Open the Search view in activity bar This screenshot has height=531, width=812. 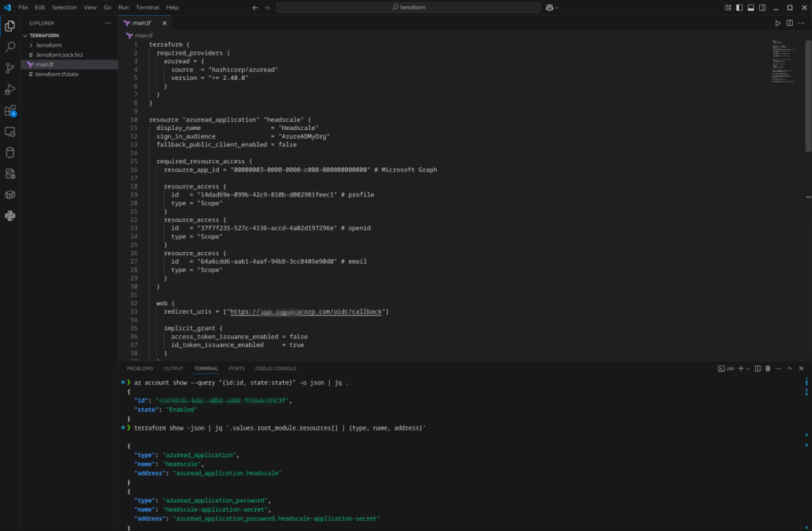[10, 47]
